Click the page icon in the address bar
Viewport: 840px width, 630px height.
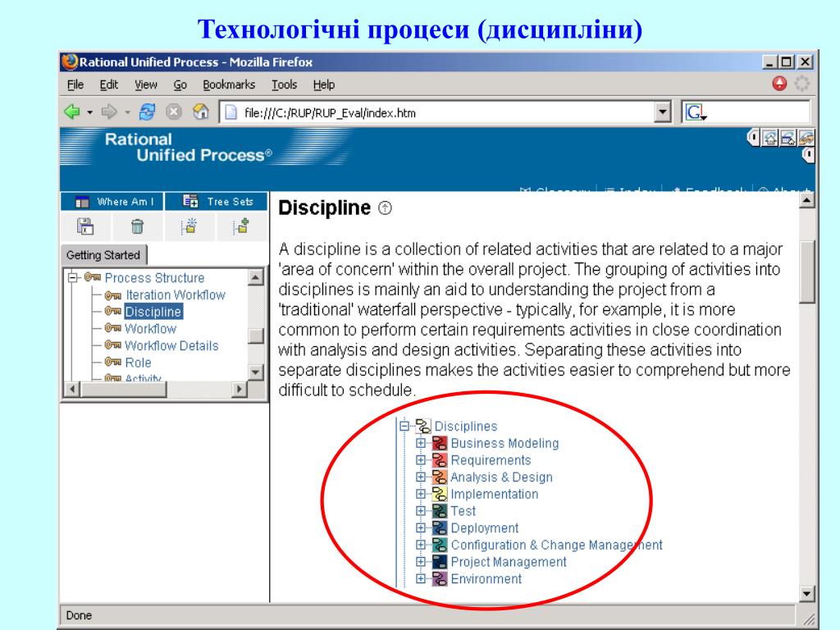pyautogui.click(x=231, y=112)
